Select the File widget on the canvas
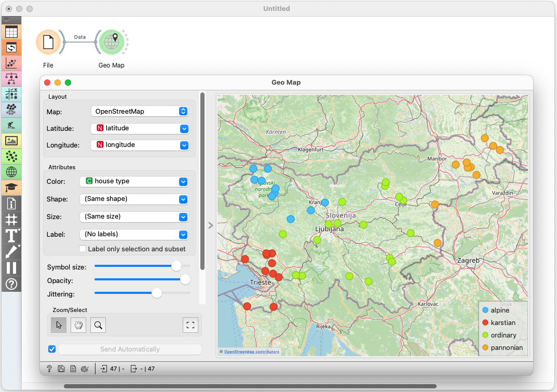This screenshot has height=392, width=557. [49, 42]
